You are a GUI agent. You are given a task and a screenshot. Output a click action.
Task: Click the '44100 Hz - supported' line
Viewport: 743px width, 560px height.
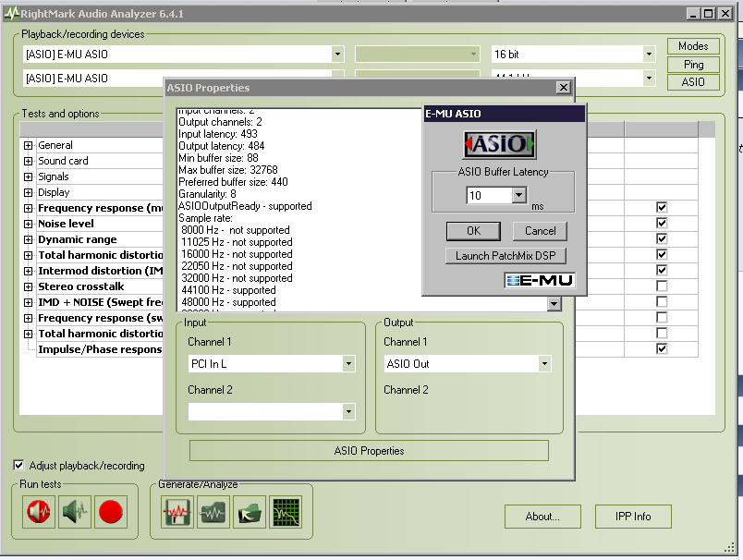click(x=228, y=290)
